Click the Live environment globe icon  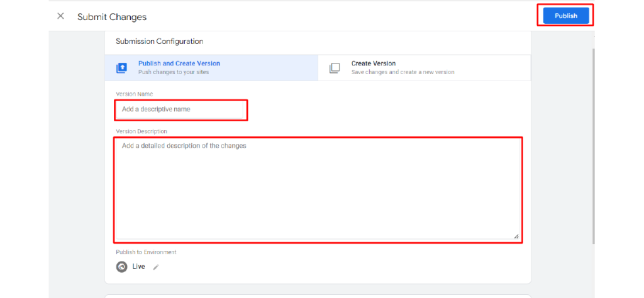point(121,267)
